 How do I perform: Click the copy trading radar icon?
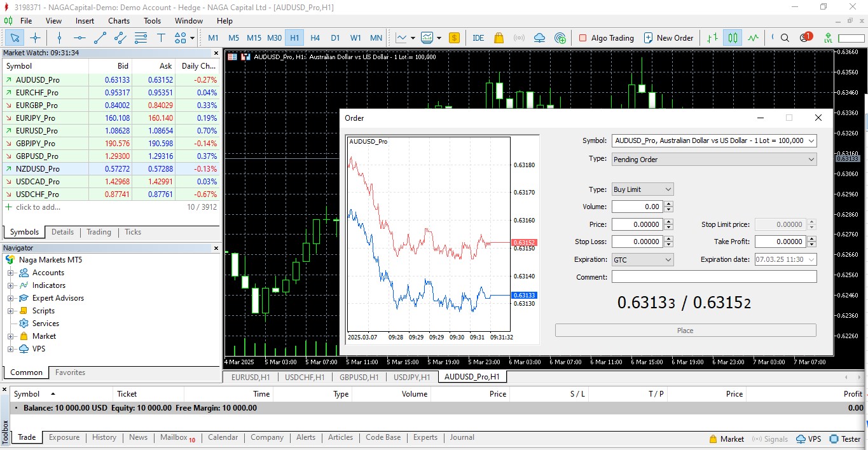[560, 38]
